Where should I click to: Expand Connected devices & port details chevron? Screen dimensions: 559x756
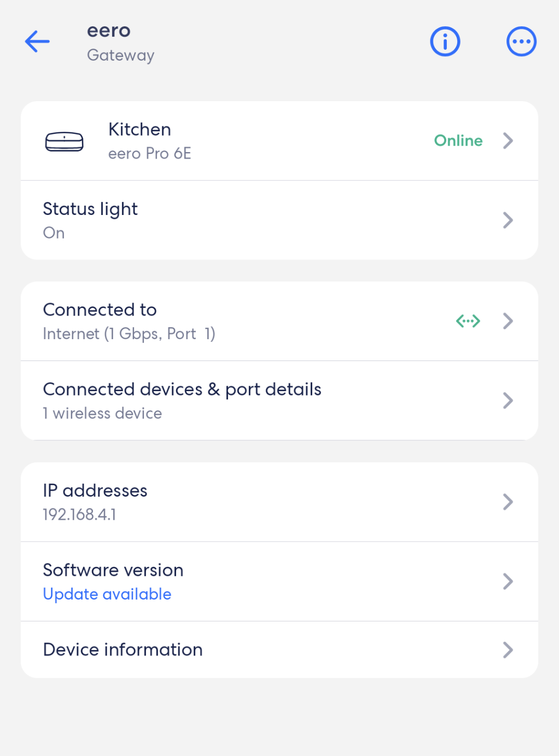508,400
